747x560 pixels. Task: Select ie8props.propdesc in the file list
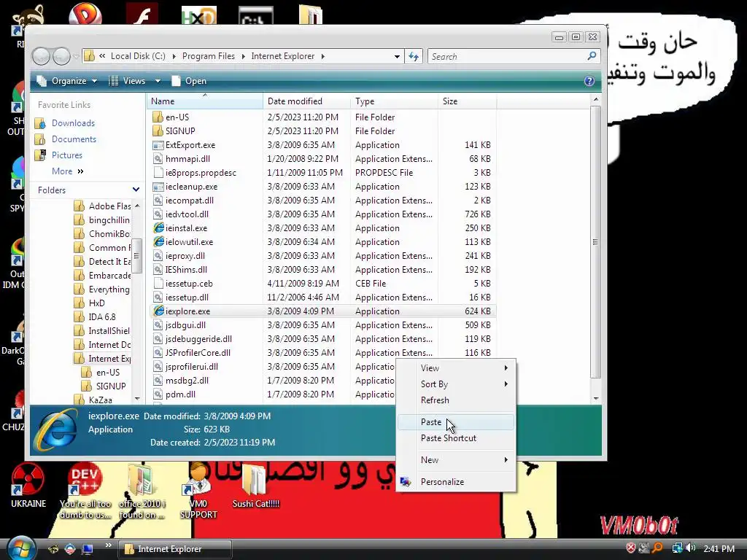pyautogui.click(x=201, y=173)
